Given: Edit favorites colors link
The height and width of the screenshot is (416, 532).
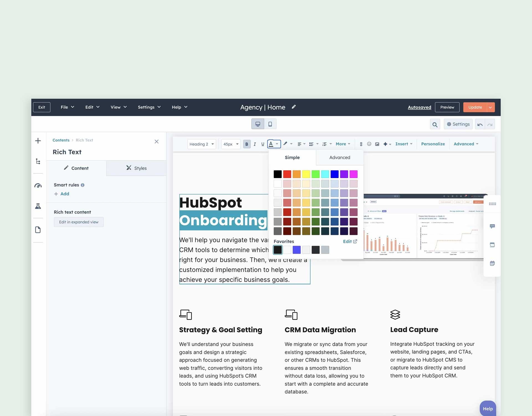Looking at the screenshot, I should tap(350, 242).
